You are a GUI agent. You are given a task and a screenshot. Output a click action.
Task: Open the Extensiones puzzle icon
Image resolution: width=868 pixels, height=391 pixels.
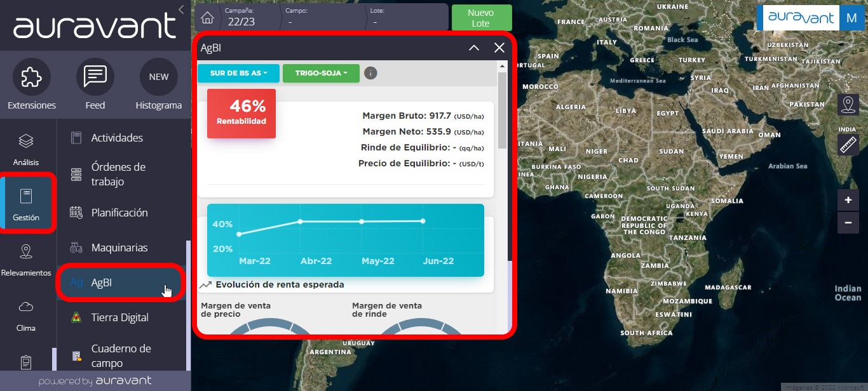[32, 77]
